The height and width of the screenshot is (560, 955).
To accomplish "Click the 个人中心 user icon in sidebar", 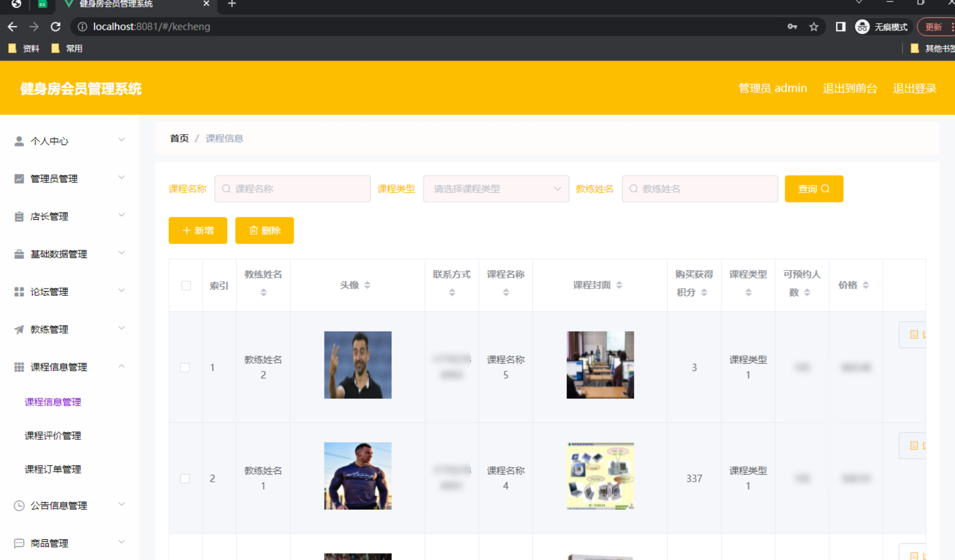I will (19, 141).
